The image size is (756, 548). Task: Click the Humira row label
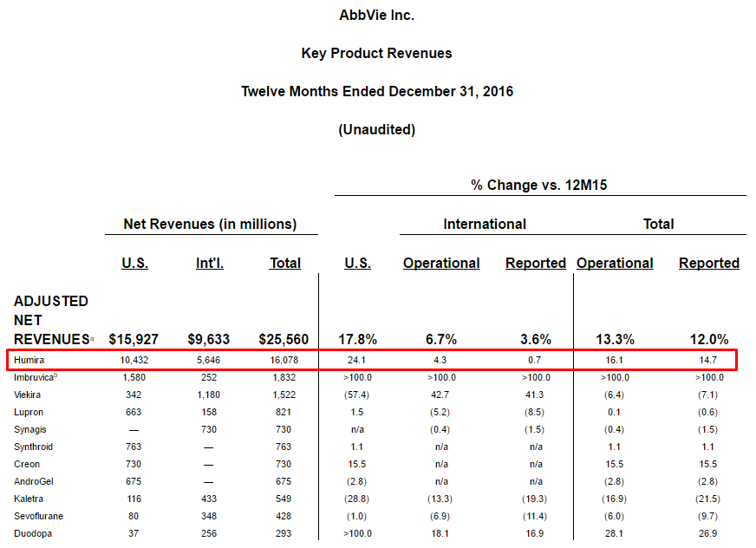click(x=29, y=360)
